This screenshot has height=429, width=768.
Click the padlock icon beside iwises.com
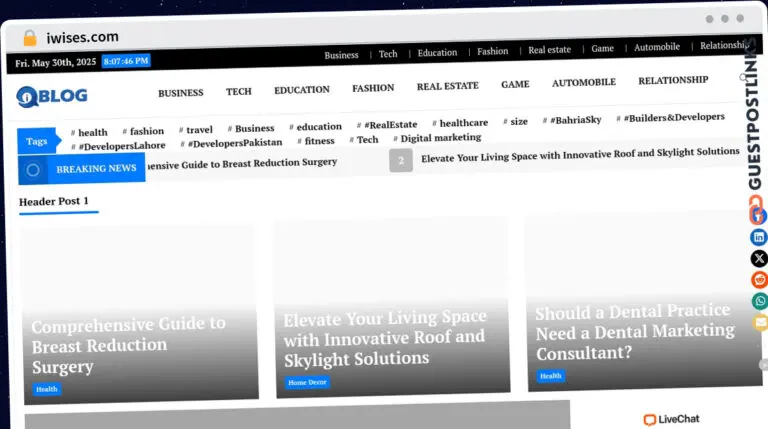pos(29,37)
